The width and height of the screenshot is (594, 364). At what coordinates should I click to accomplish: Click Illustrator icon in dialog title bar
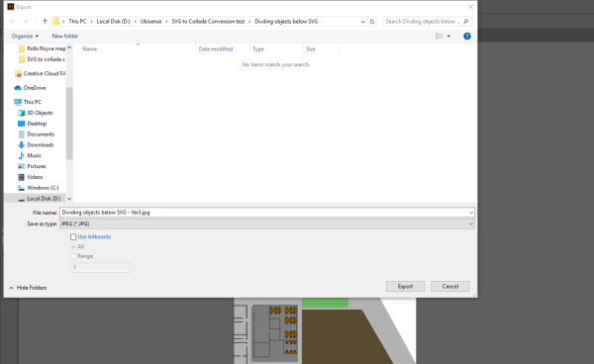tap(11, 7)
